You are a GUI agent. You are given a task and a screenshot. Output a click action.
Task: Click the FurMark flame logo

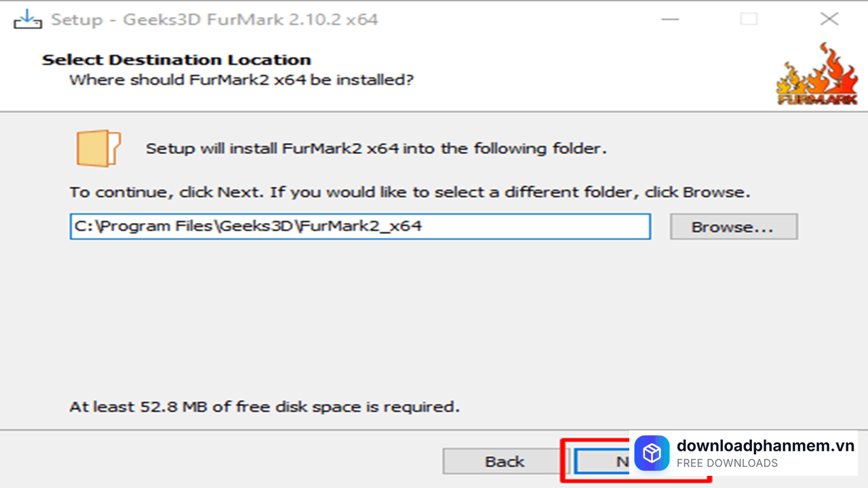pyautogui.click(x=816, y=73)
